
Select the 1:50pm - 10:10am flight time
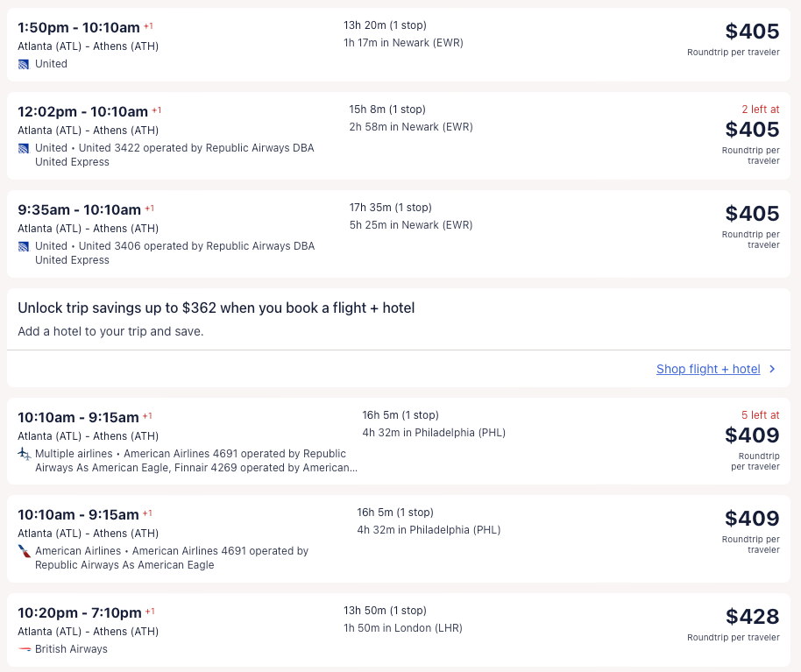(x=79, y=28)
